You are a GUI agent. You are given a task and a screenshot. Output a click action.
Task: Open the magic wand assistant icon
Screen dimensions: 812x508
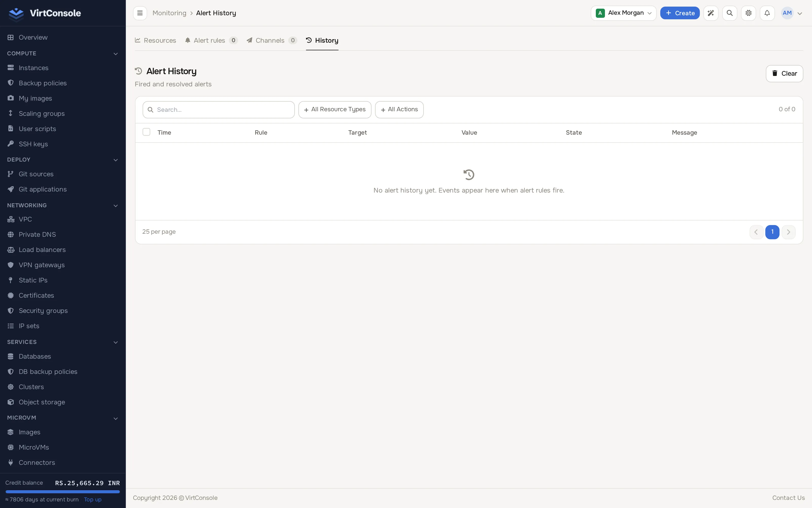[x=711, y=13]
